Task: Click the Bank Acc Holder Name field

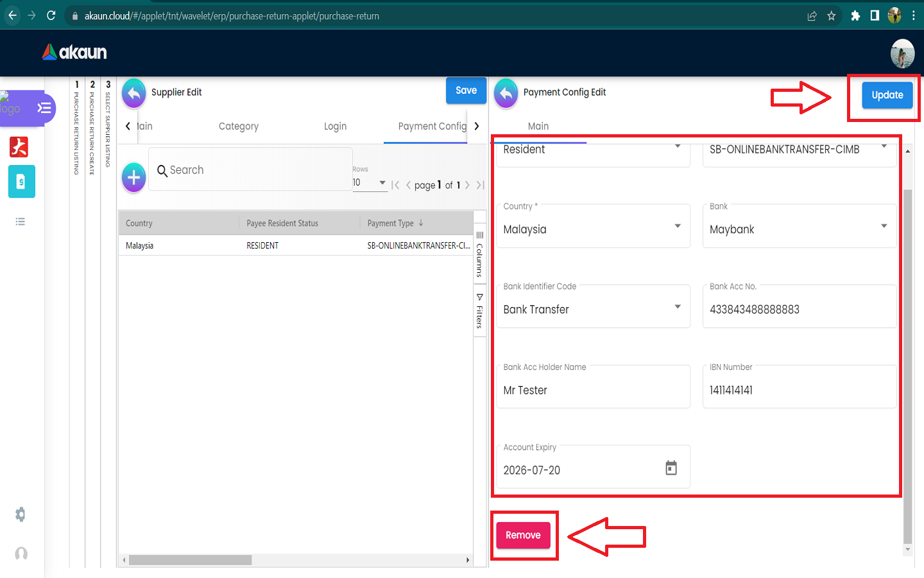Action: click(592, 390)
